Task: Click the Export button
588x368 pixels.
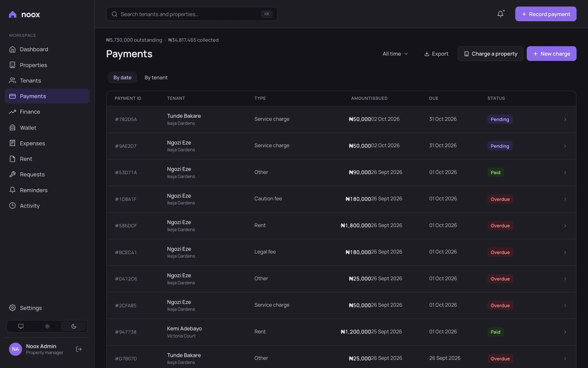Action: pos(436,54)
